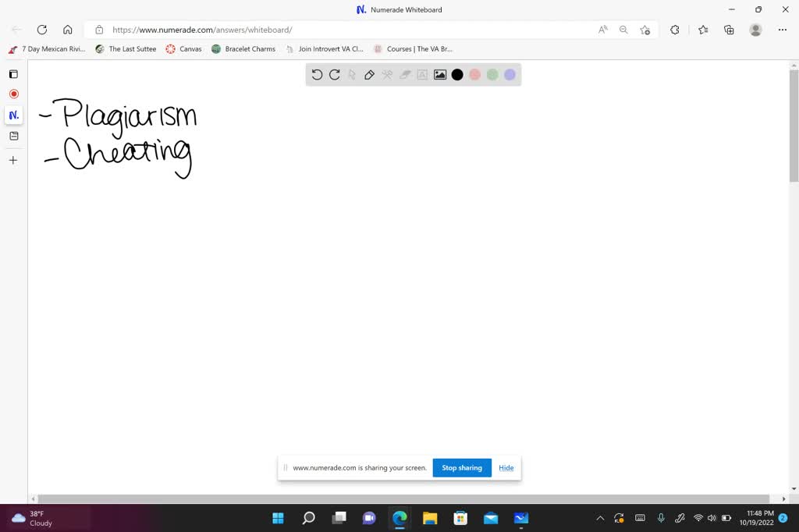This screenshot has height=532, width=799.
Task: Open Join Introvert VA Cl... bookmark
Action: [325, 49]
